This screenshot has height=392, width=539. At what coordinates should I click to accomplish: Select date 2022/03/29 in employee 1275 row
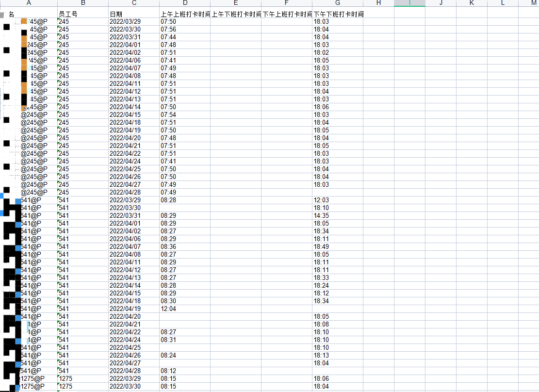(x=134, y=378)
